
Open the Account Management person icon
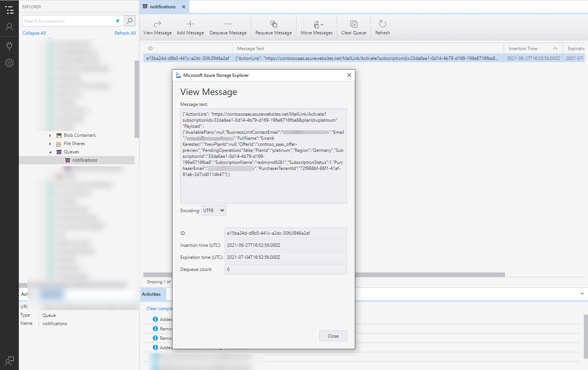coord(9,27)
